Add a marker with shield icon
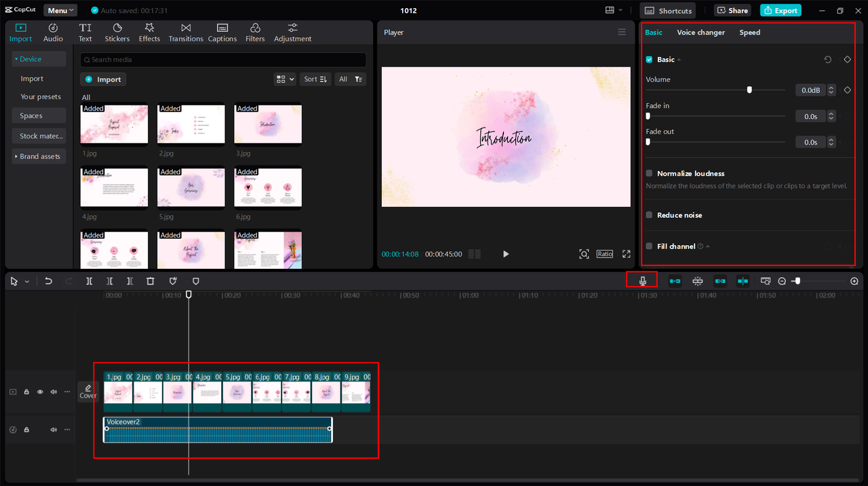Viewport: 868px width, 486px height. [196, 281]
